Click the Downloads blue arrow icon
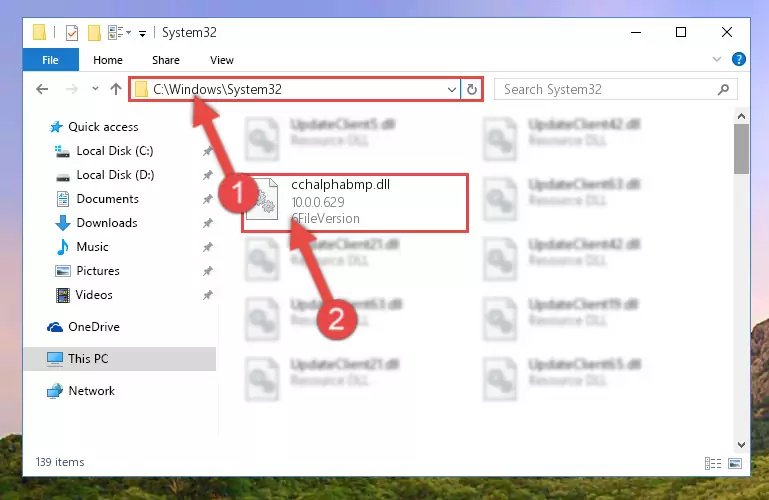 [x=63, y=223]
